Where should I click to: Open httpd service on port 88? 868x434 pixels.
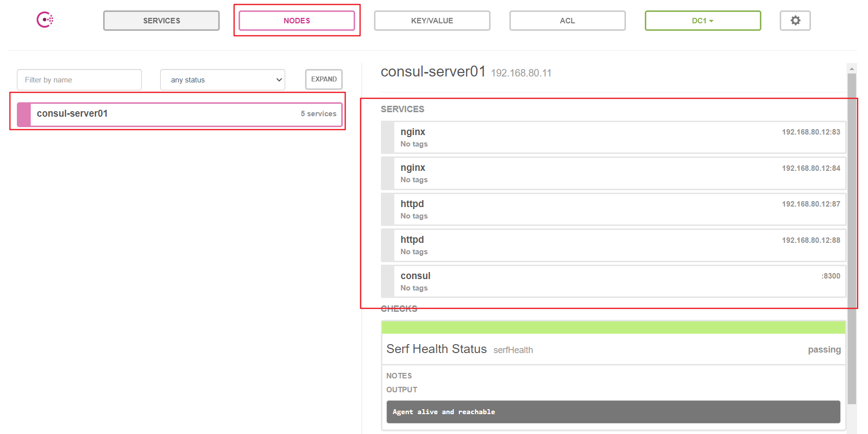pyautogui.click(x=614, y=245)
